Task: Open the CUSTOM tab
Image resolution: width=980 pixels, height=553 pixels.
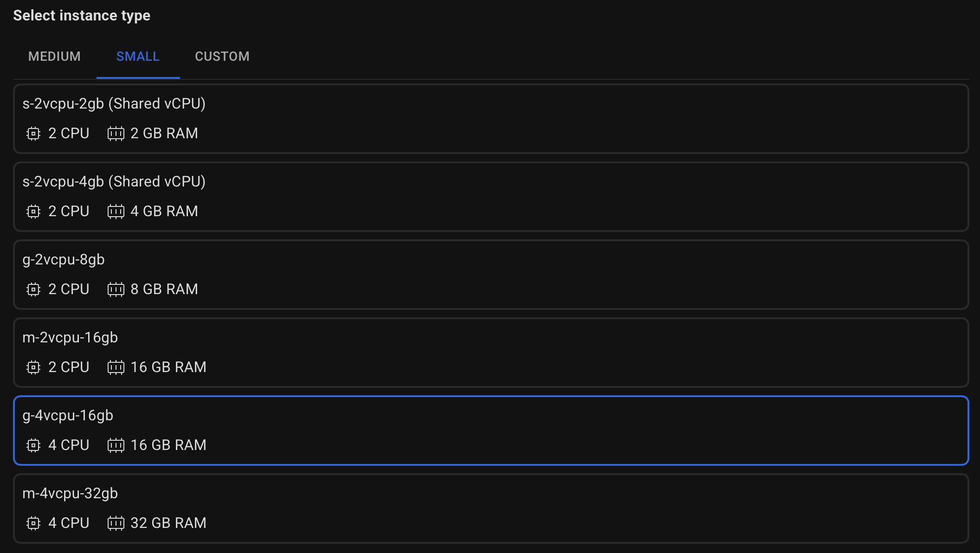Action: coord(222,57)
